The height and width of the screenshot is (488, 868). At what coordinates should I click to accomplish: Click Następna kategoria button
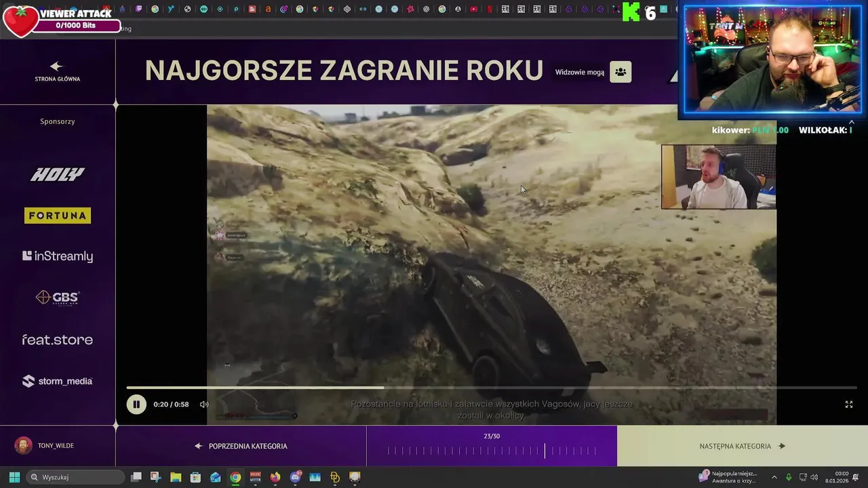click(x=743, y=446)
